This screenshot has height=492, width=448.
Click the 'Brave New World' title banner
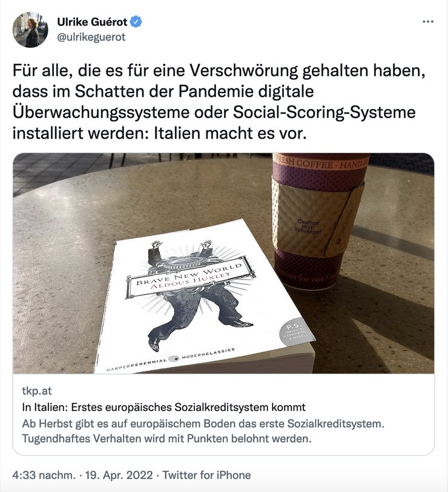[x=190, y=277]
